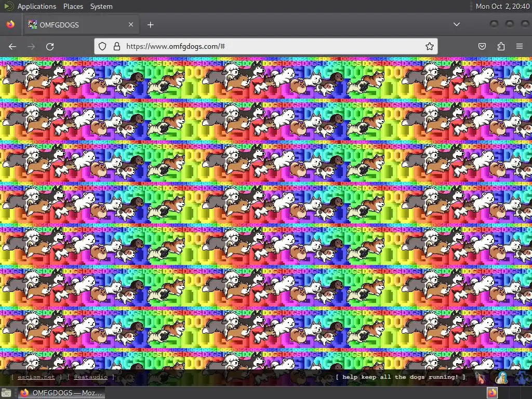Click the show desktop icon in taskbar

pos(6,393)
